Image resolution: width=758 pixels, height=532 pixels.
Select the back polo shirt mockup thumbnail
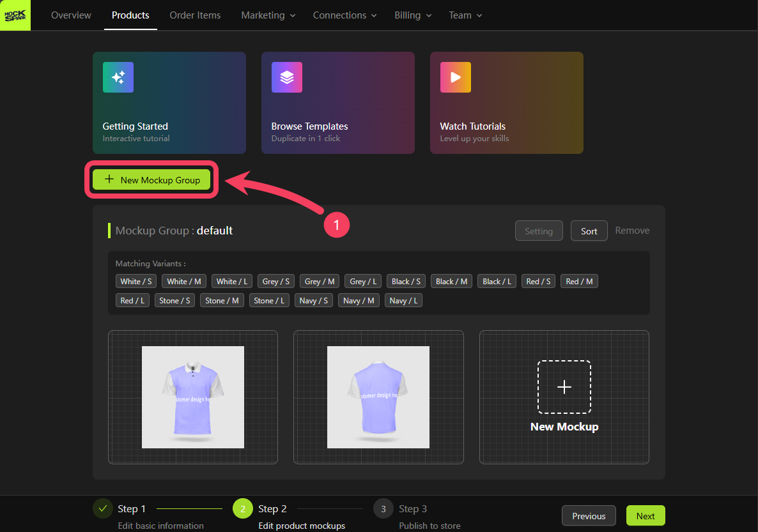pos(378,397)
